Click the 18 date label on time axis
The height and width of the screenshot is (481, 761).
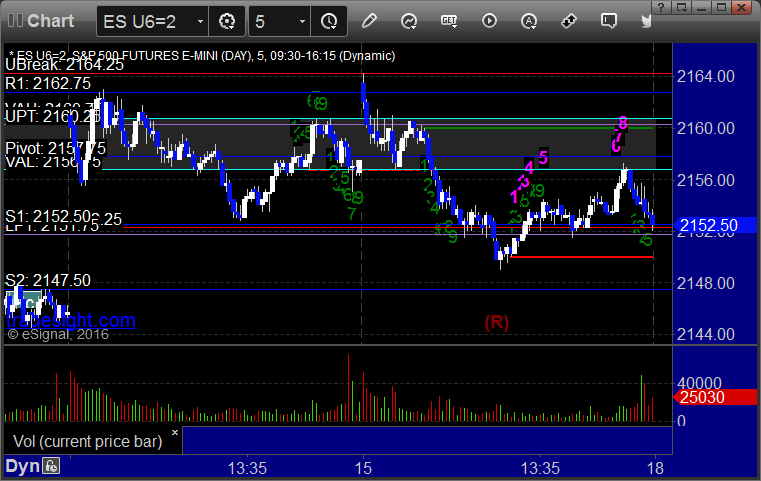655,468
